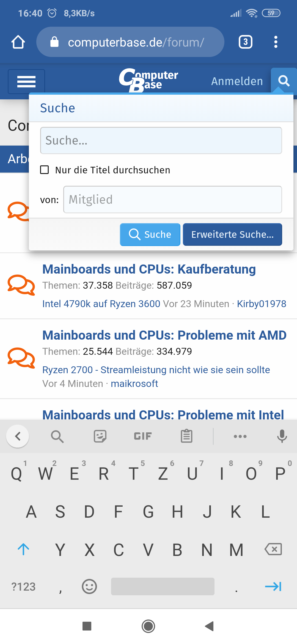The image size is (297, 644).
Task: Tap the Anmelden login link
Action: click(237, 81)
